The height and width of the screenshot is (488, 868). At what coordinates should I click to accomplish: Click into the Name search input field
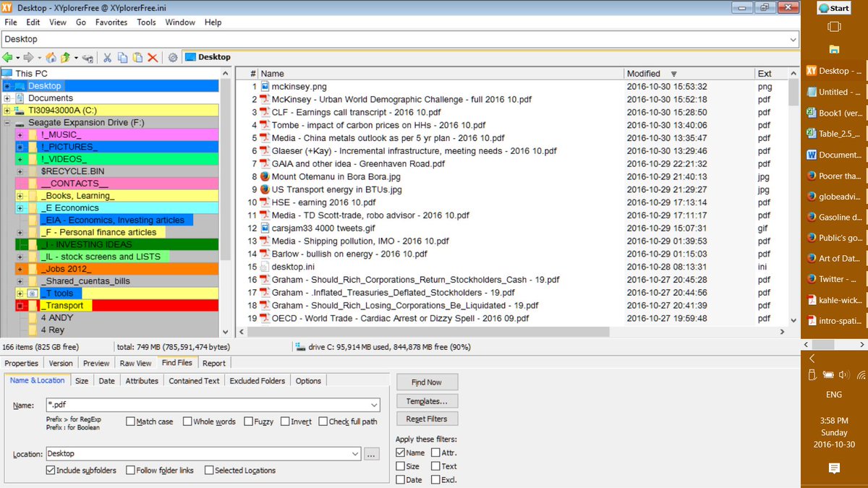click(207, 405)
